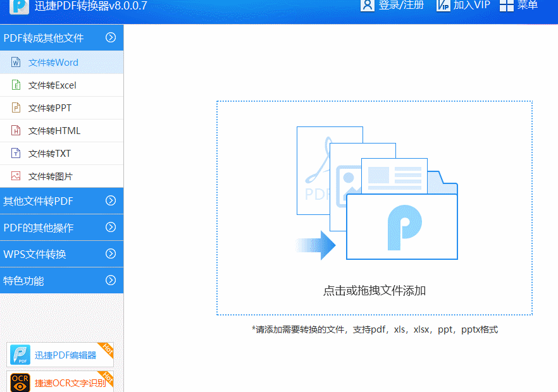Open the WPS文件转换 section
Viewport: 558px width, 392px height.
(x=61, y=254)
